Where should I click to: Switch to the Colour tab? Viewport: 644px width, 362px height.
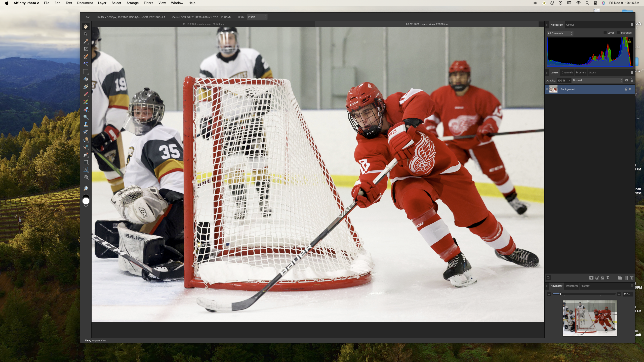pyautogui.click(x=570, y=25)
